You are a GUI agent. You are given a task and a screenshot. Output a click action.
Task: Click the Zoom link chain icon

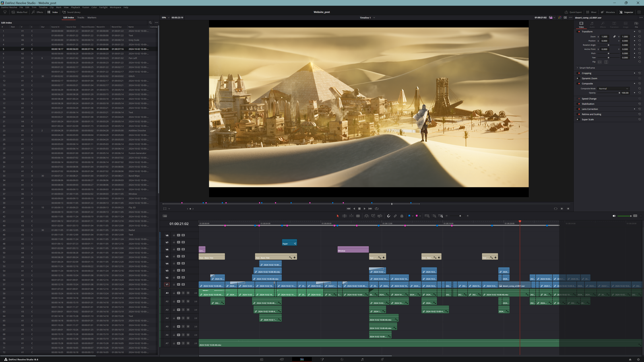614,37
